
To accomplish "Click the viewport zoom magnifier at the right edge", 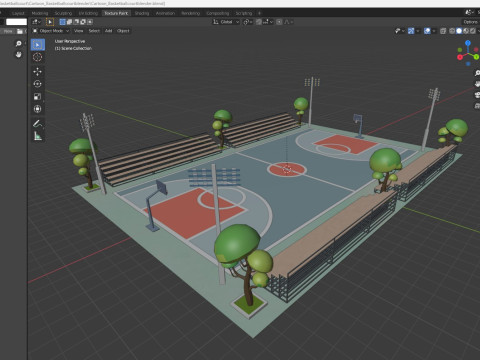I will 477,73.
